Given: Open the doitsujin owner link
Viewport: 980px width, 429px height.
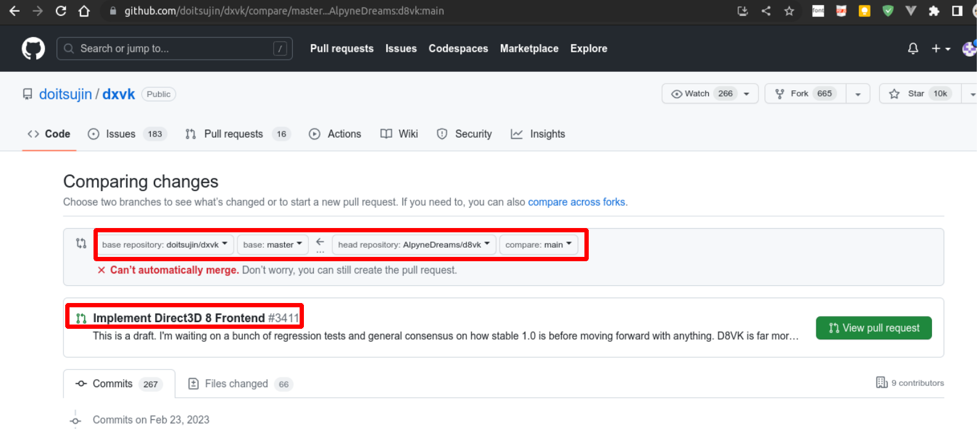Looking at the screenshot, I should (x=65, y=94).
